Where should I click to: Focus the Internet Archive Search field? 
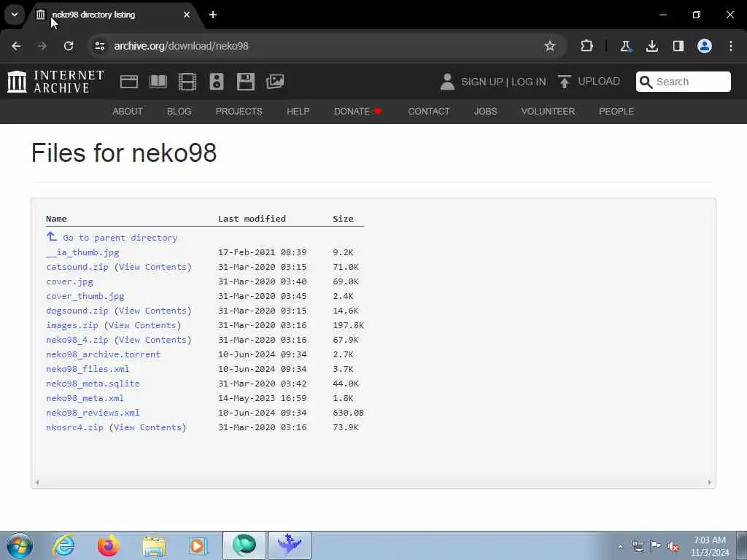point(683,82)
